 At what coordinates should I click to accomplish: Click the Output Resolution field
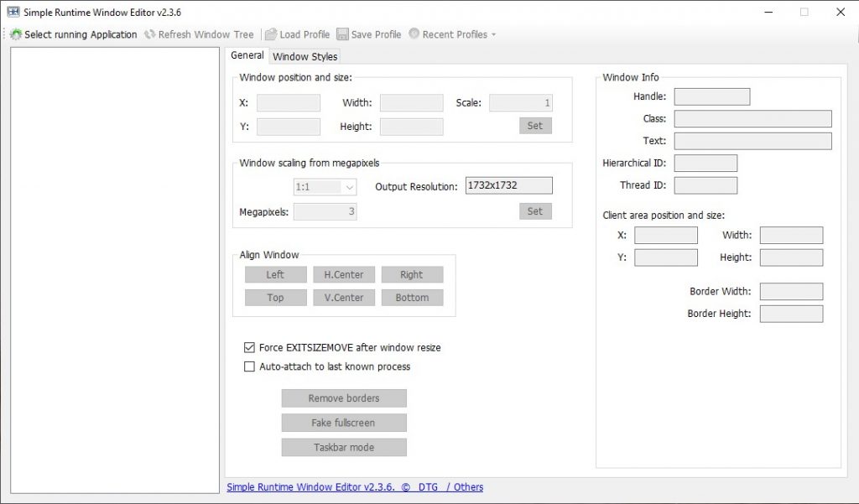[508, 185]
